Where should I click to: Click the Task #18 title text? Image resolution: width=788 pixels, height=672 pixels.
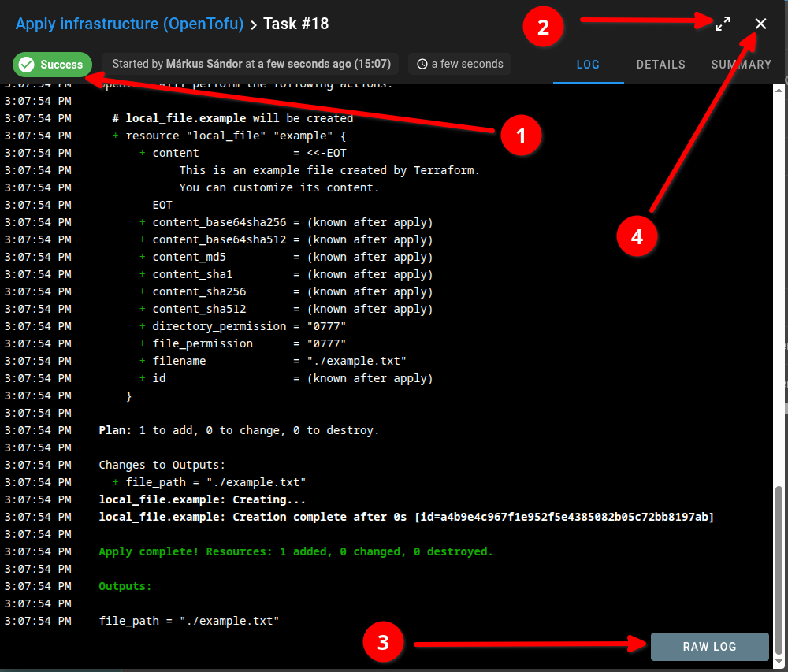point(296,24)
